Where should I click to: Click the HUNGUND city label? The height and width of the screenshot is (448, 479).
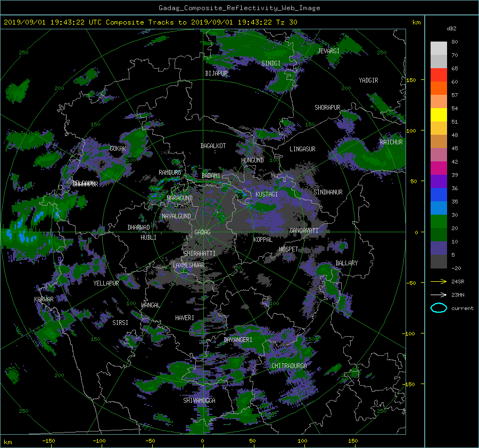(252, 160)
